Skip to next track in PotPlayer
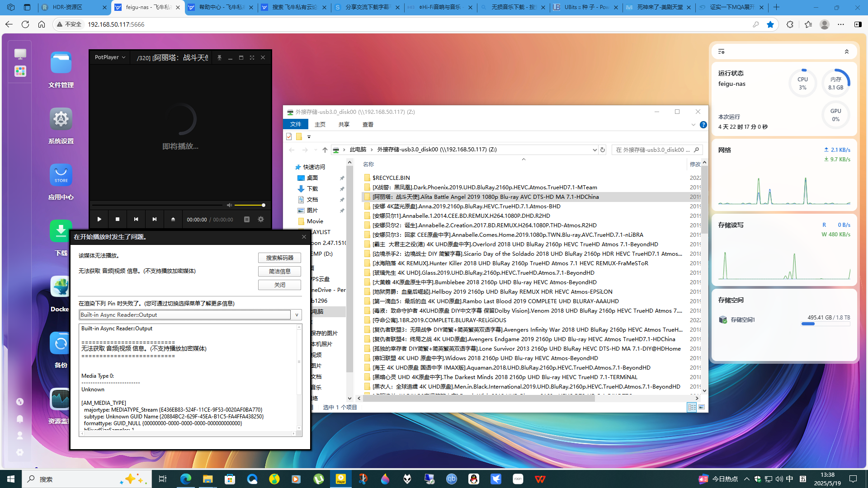The height and width of the screenshot is (488, 868). tap(155, 219)
